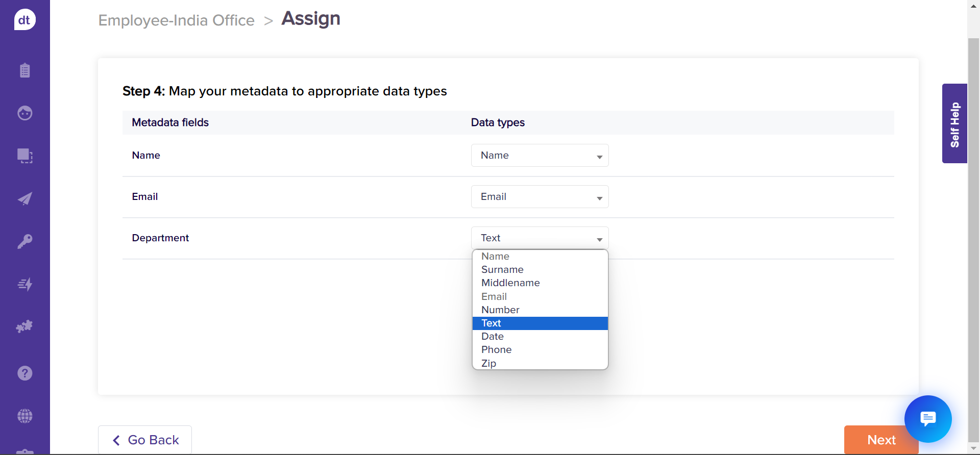
Task: Open the face icon in the sidebar
Action: click(24, 113)
